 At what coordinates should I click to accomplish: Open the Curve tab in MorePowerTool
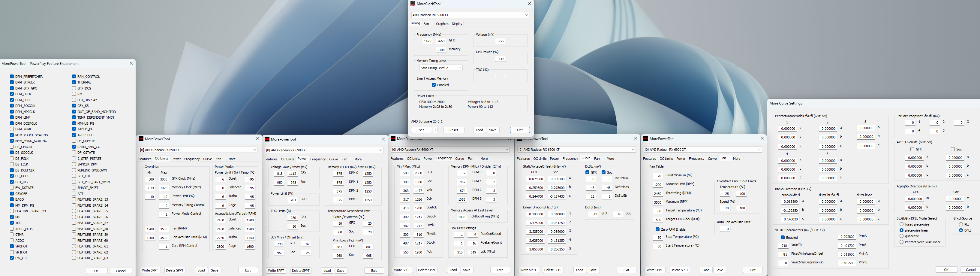207,159
